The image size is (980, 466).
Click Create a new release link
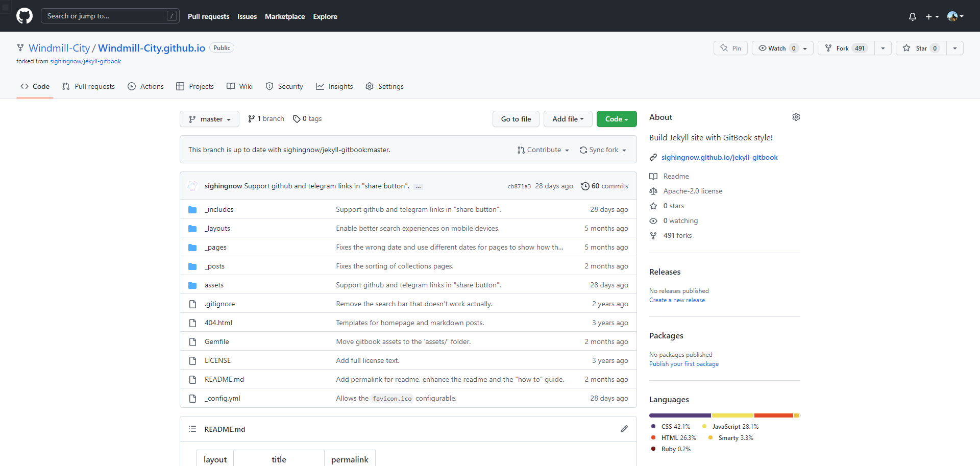pos(677,300)
